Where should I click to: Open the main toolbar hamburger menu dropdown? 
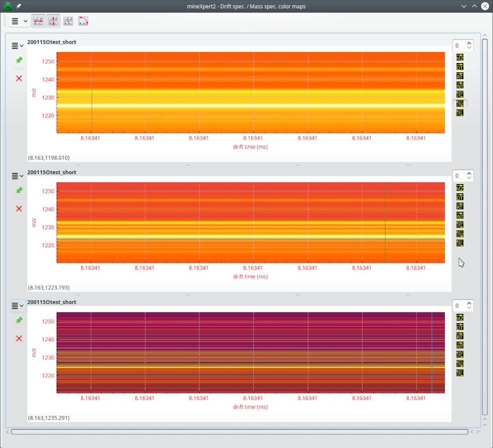(19, 21)
